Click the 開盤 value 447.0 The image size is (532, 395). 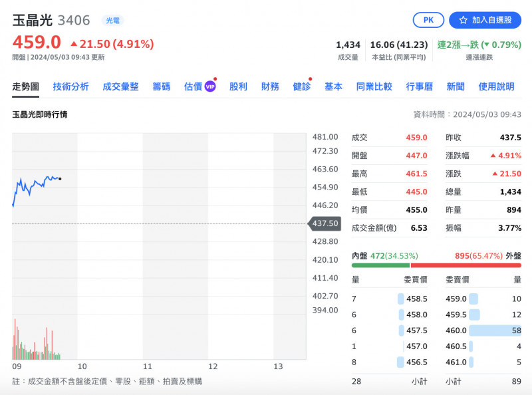click(x=416, y=156)
